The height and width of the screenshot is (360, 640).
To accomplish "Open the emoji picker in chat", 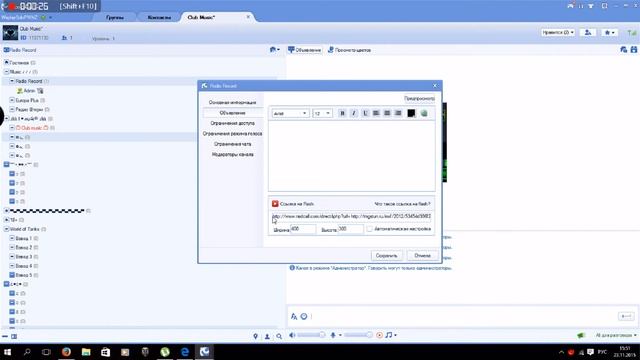I will (304, 316).
